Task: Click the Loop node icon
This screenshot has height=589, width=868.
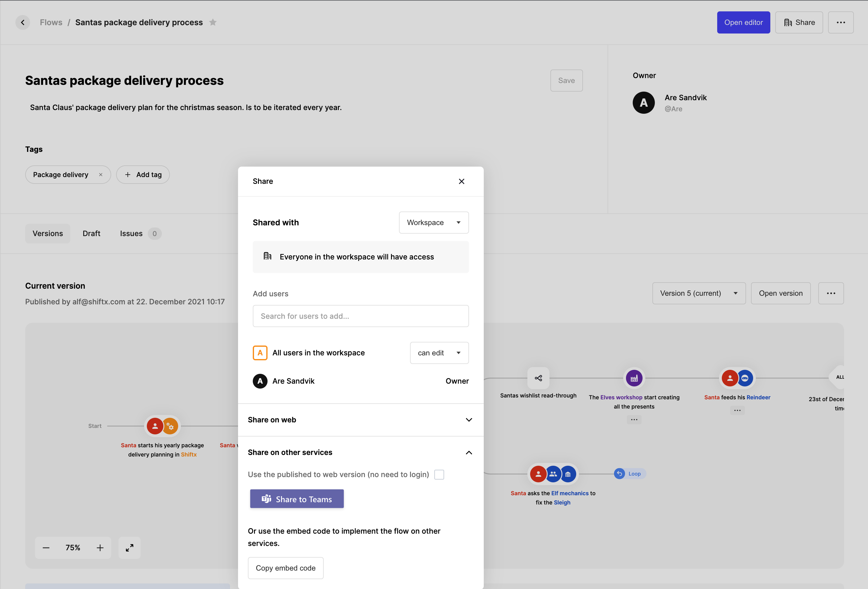Action: [x=619, y=473]
